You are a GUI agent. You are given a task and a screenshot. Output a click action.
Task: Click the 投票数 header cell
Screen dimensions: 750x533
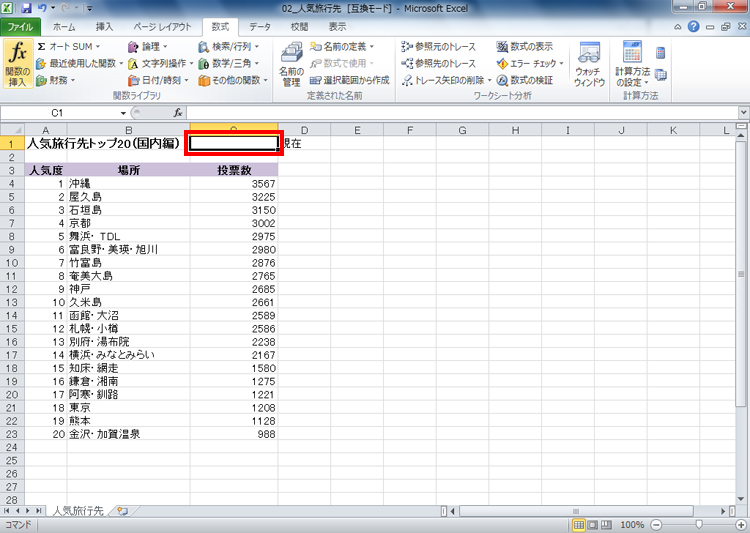[234, 170]
